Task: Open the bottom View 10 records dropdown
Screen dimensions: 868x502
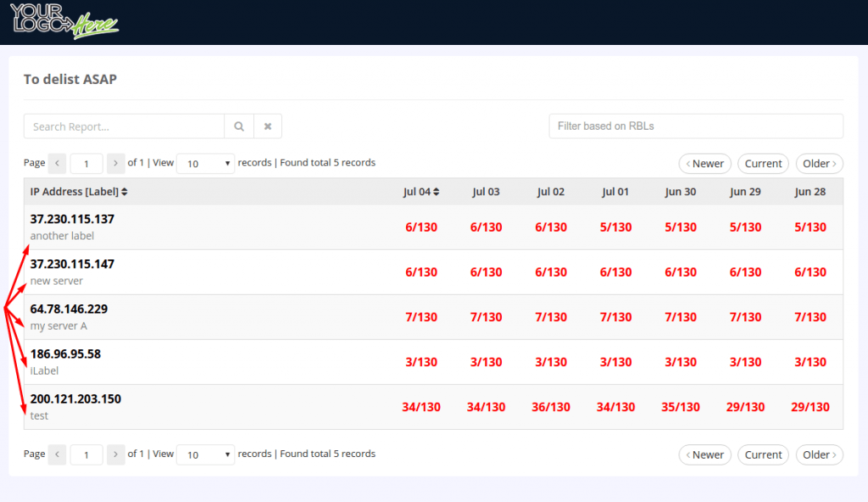Action: 205,455
